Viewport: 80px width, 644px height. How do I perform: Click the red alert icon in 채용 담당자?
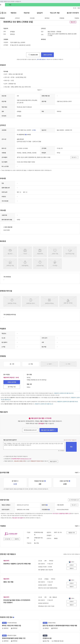point(30,418)
